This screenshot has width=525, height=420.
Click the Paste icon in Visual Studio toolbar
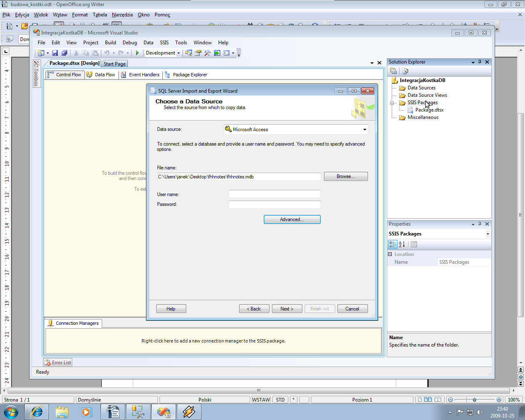[x=95, y=53]
